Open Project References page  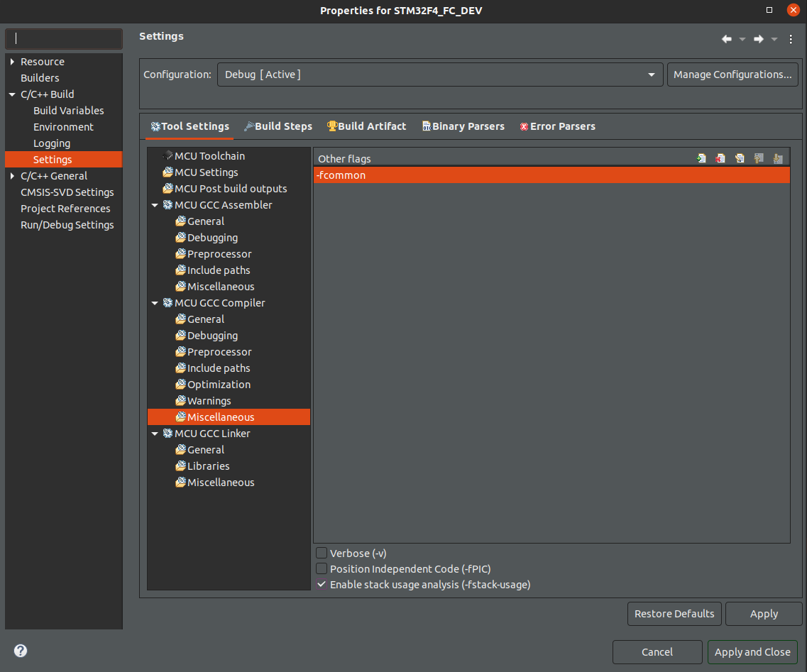pos(65,209)
